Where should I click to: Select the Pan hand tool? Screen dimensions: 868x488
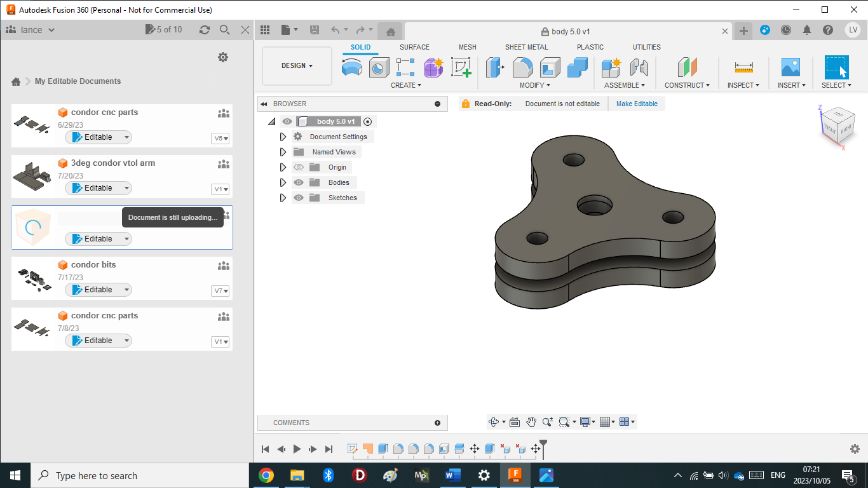click(531, 422)
